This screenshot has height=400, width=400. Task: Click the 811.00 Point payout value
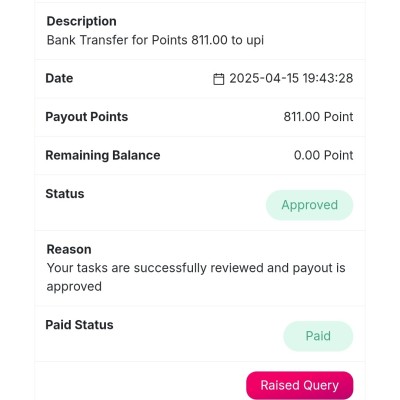318,117
